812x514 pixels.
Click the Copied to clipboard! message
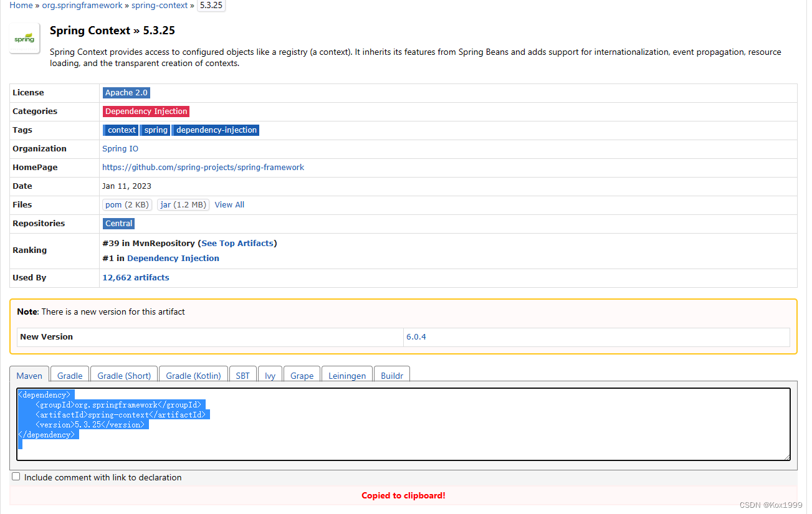coord(403,496)
